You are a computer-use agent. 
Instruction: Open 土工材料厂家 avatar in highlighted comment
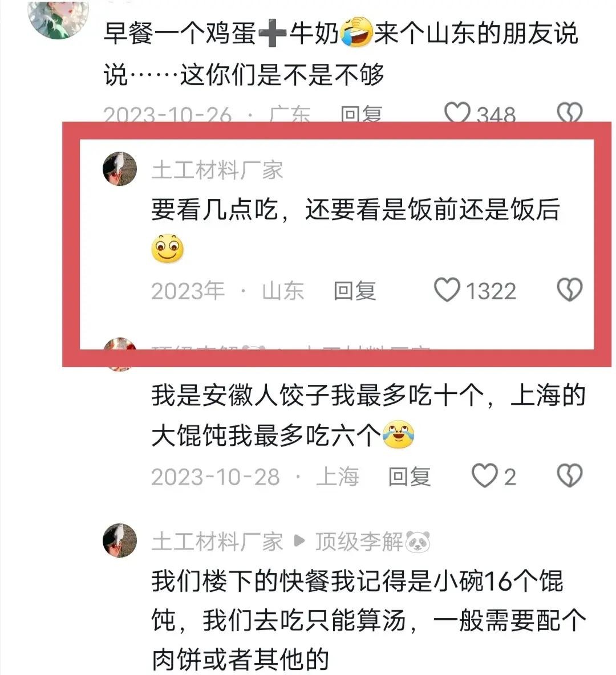tap(120, 169)
